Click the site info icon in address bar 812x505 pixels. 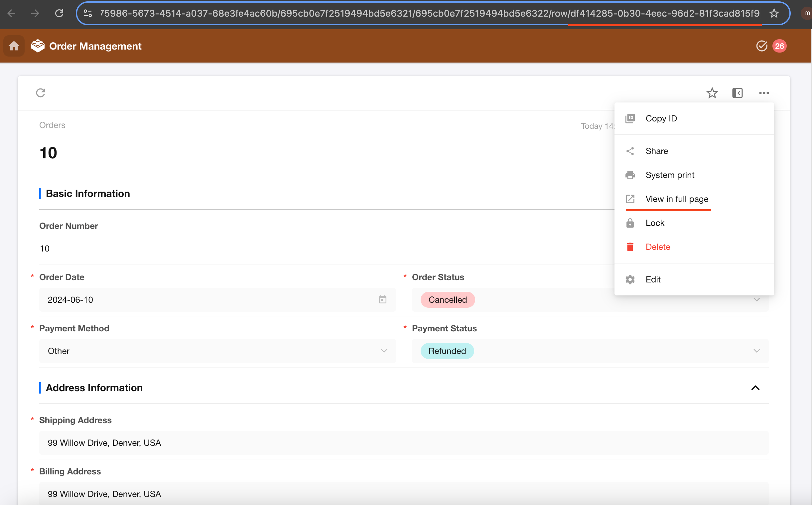click(87, 13)
